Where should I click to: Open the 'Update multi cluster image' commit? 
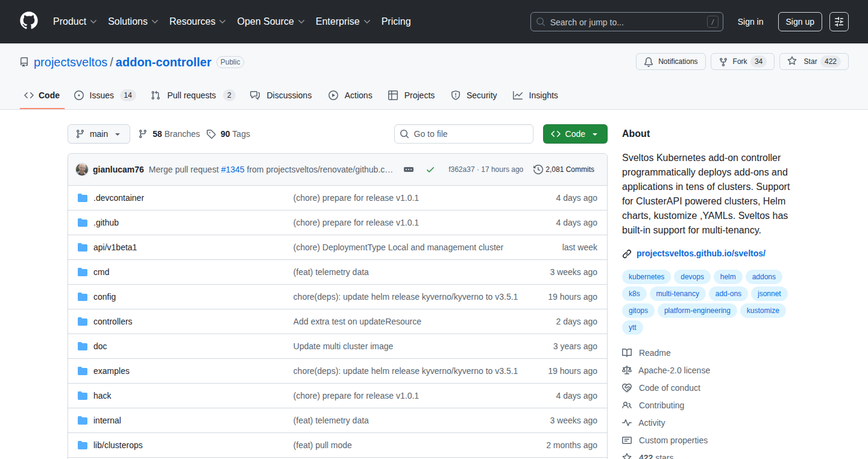(343, 346)
